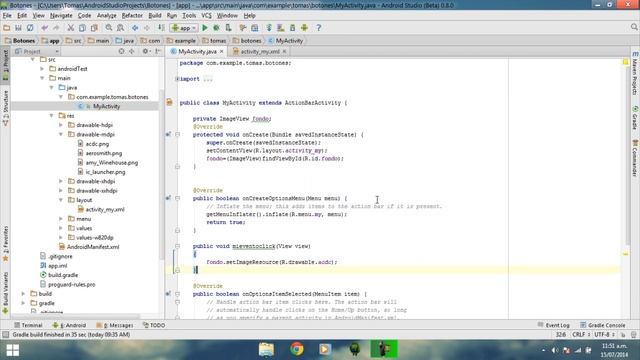Open the Messages tool window

click(x=115, y=325)
